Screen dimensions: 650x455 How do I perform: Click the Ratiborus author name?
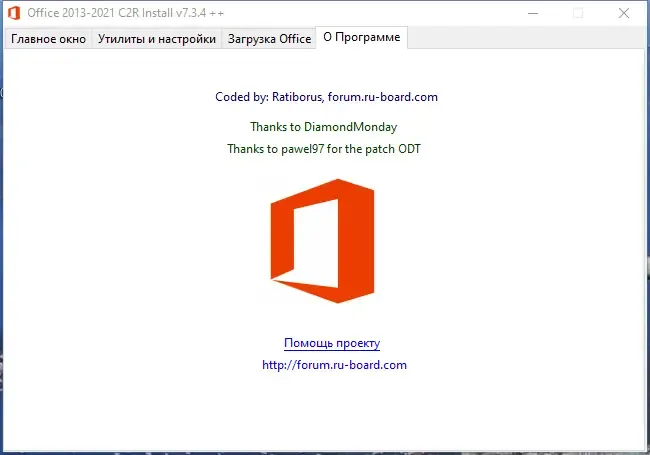(x=296, y=97)
